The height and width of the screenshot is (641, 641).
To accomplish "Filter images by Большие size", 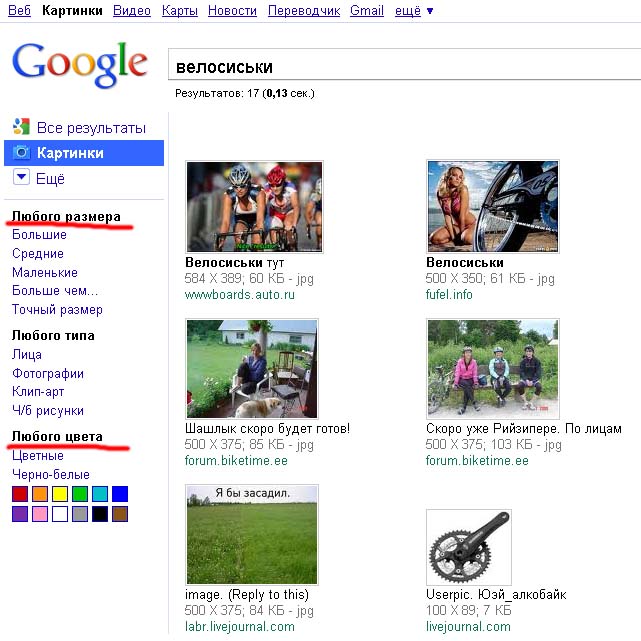I will click(40, 234).
